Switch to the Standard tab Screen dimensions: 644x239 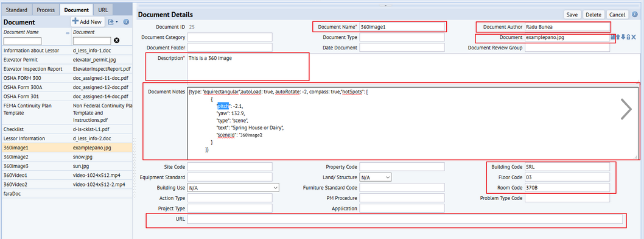(x=16, y=10)
